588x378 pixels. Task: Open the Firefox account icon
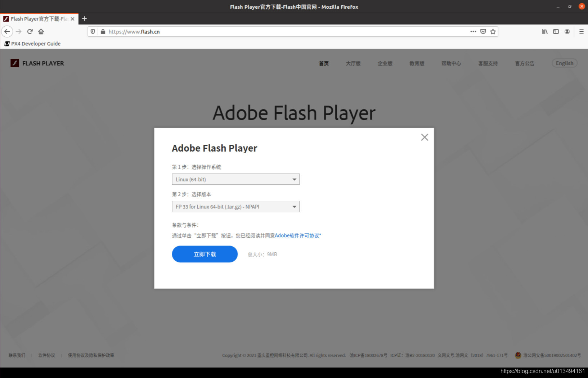567,32
